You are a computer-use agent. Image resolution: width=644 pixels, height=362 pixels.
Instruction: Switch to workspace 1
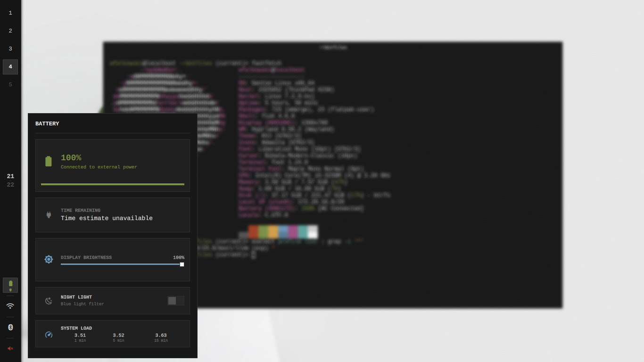coord(10,13)
